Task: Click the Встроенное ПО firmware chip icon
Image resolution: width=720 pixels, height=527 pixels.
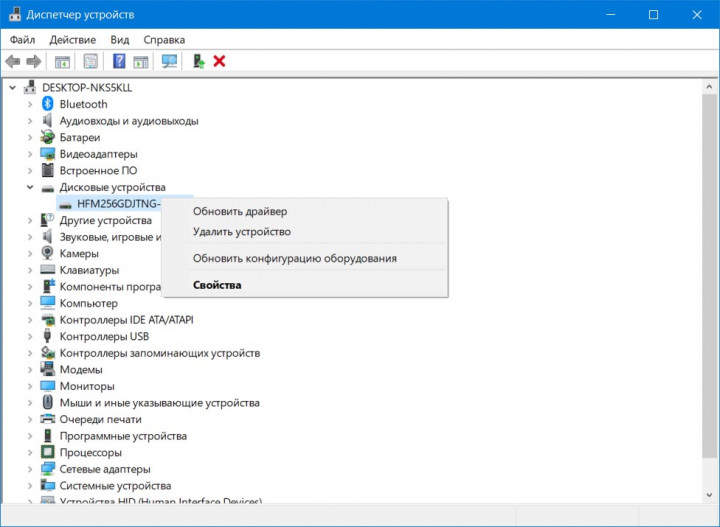Action: tap(47, 170)
